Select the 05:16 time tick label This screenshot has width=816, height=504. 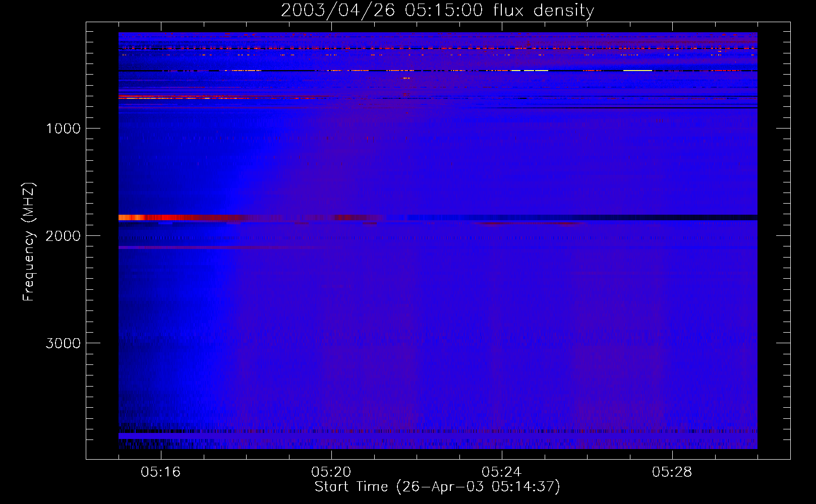click(x=161, y=472)
